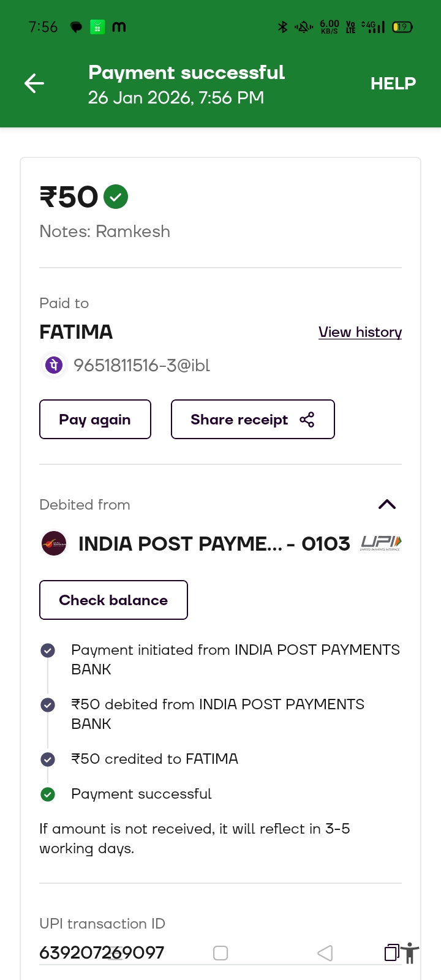Tap the Share receipt button
This screenshot has height=980, width=441.
252,420
